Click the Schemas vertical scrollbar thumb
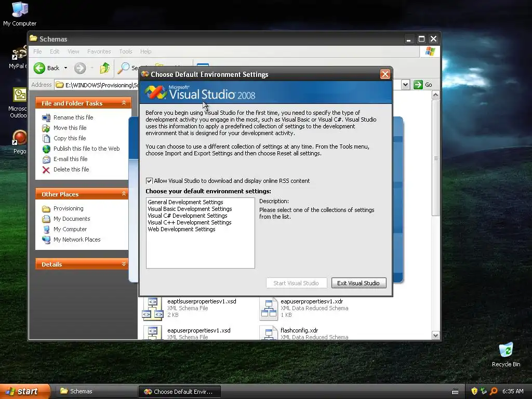 tap(436, 158)
